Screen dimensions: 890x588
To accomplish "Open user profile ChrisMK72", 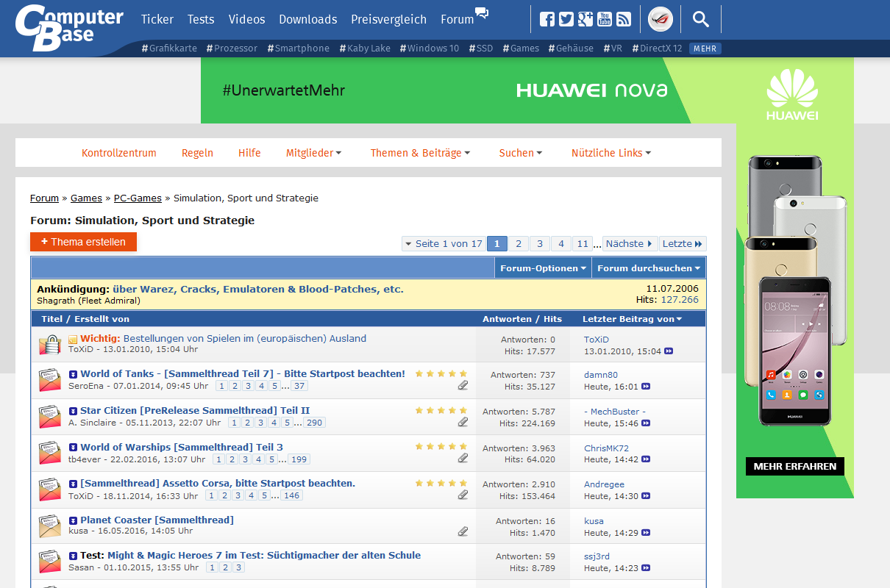I will click(607, 448).
